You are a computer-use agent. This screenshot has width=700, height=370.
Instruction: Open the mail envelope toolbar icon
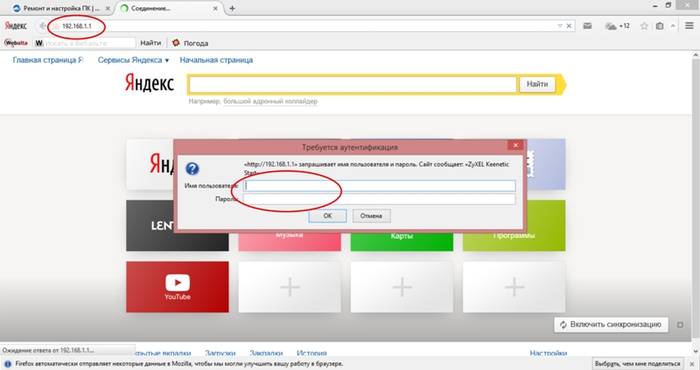point(588,26)
